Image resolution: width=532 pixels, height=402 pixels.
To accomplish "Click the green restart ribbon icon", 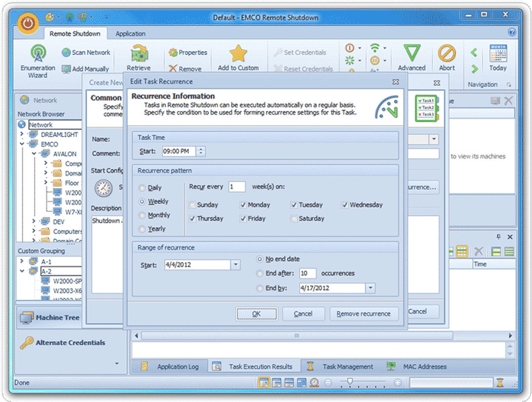I will [350, 61].
